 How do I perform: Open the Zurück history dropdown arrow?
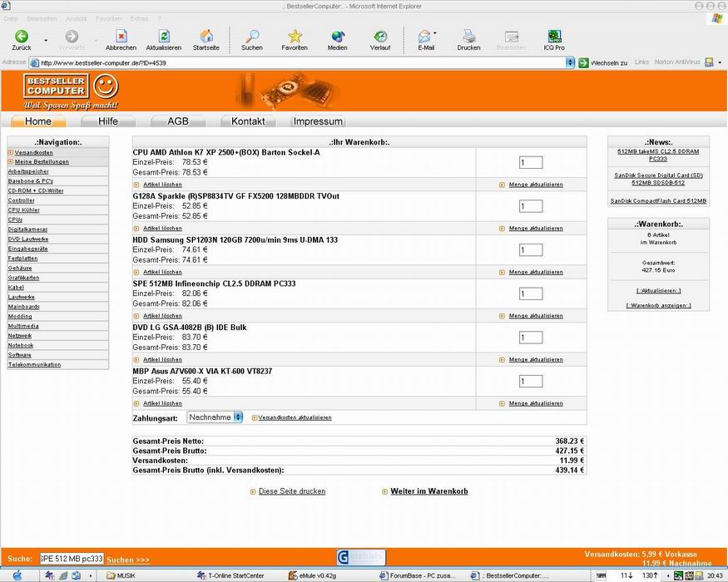pyautogui.click(x=46, y=41)
